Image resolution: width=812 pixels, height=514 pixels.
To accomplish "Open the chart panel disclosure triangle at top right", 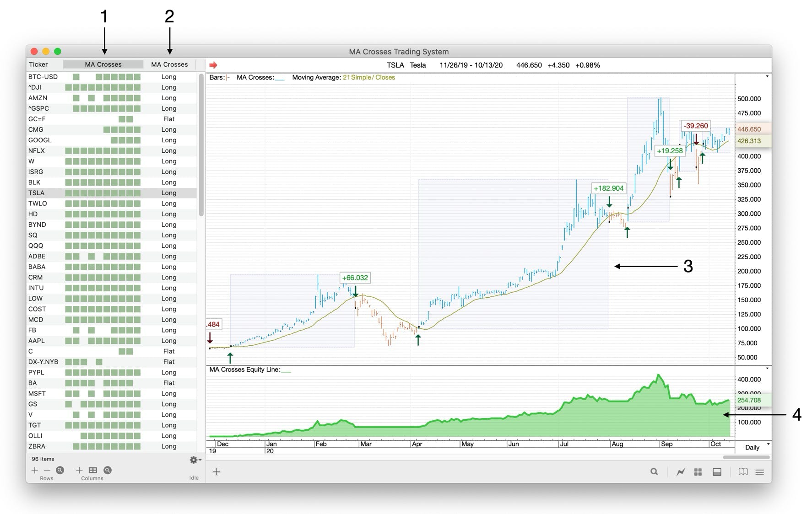I will click(x=767, y=76).
